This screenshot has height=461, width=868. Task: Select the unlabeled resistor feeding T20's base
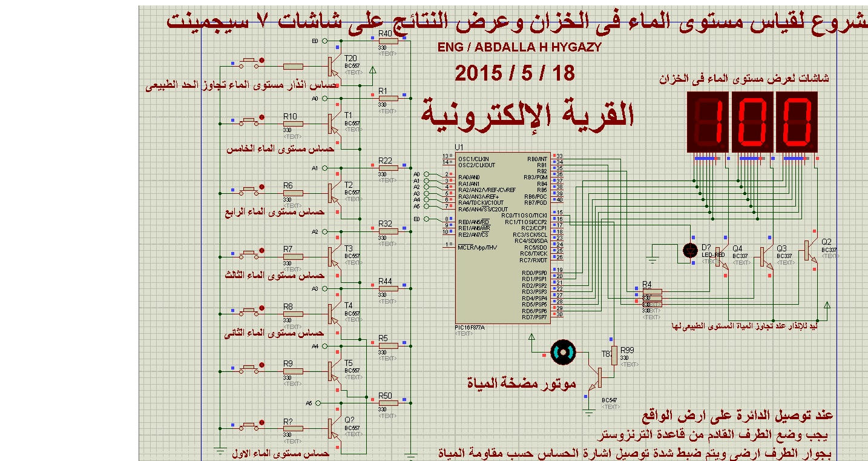[292, 66]
